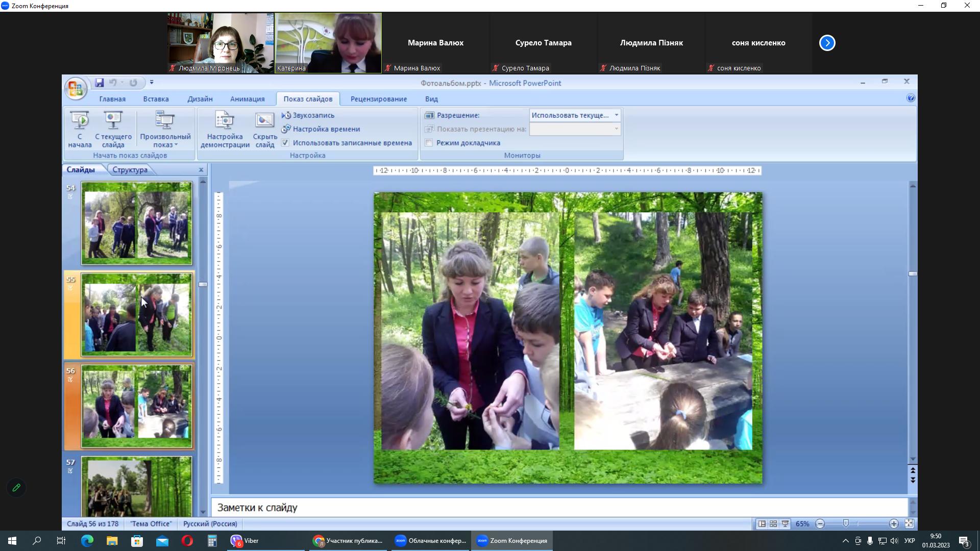Open the Animation ribbon tab
Screen dimensions: 980x551
[247, 99]
